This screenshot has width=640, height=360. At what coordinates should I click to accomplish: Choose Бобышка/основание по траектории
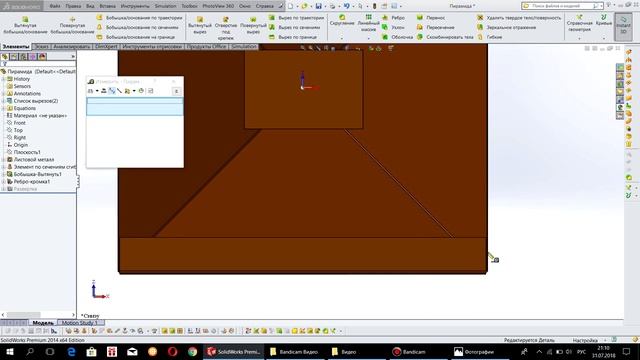coord(140,18)
